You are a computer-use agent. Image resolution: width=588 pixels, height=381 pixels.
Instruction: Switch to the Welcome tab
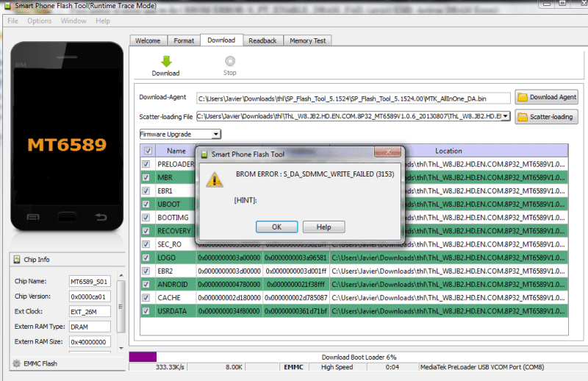[148, 40]
